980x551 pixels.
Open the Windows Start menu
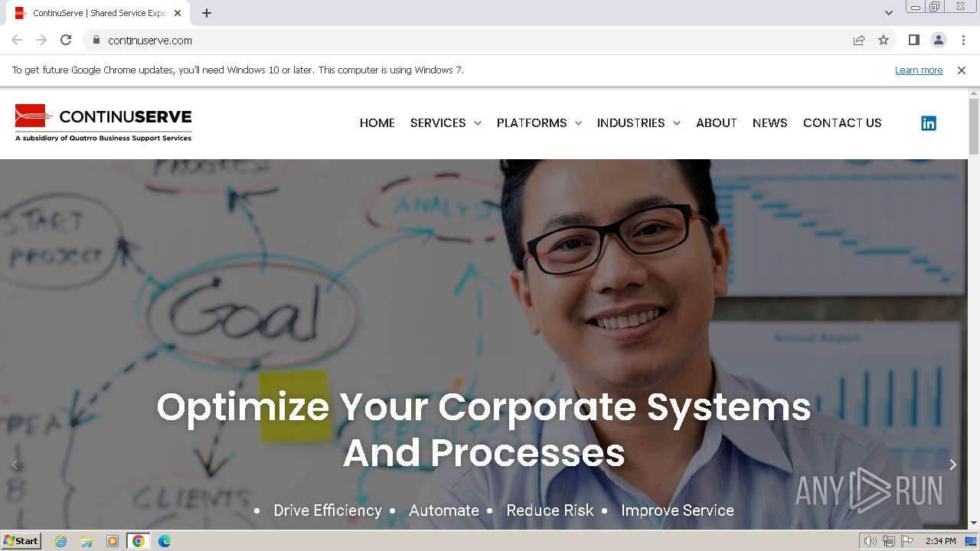(x=21, y=541)
